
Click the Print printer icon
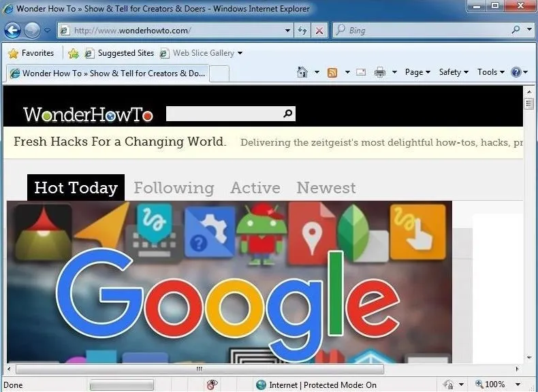click(x=380, y=72)
